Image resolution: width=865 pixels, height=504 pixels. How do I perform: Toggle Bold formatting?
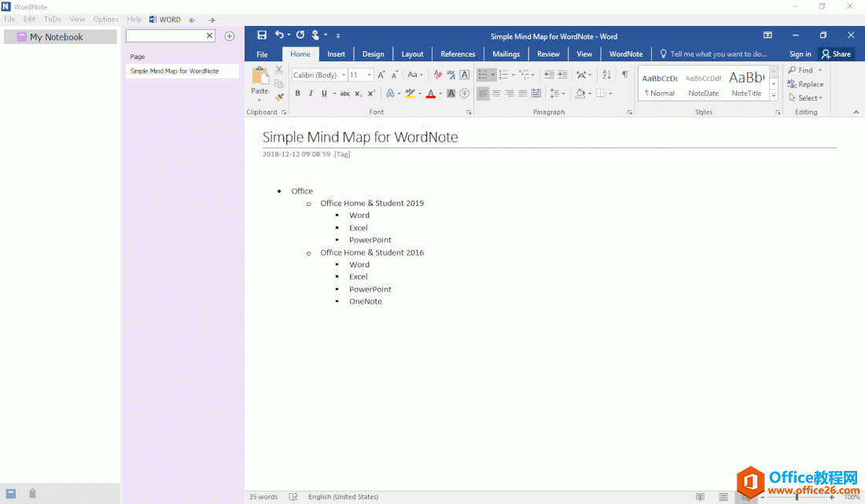tap(297, 94)
